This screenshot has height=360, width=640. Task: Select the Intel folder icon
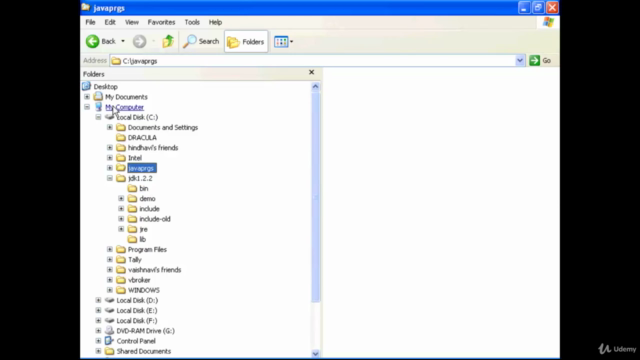(121, 158)
